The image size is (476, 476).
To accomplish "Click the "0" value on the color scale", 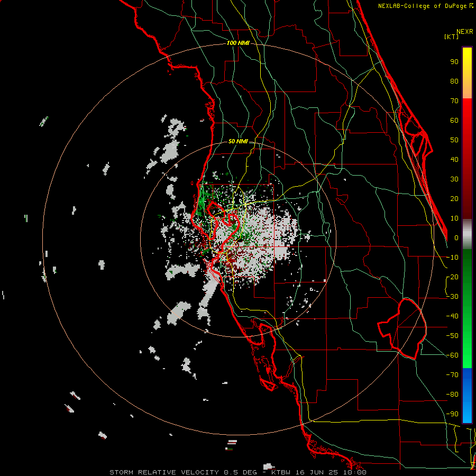I will click(x=456, y=238).
